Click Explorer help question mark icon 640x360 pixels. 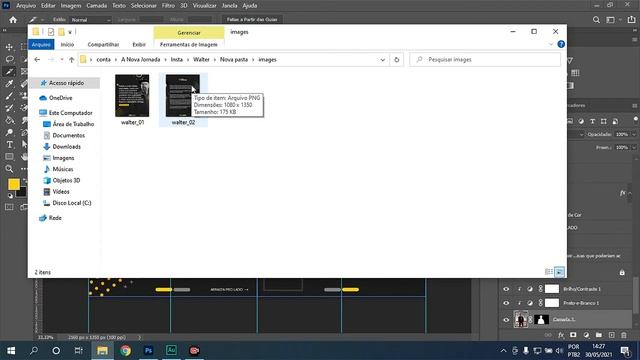(x=561, y=44)
